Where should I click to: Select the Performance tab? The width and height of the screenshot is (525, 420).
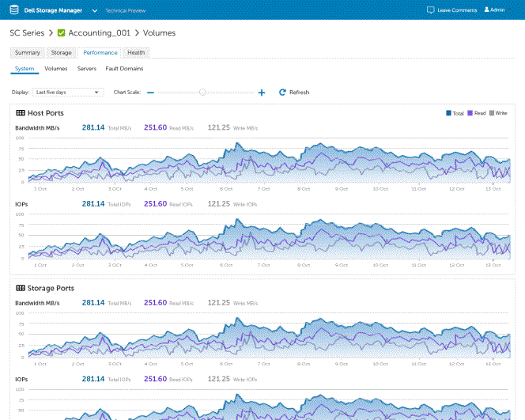click(x=100, y=52)
